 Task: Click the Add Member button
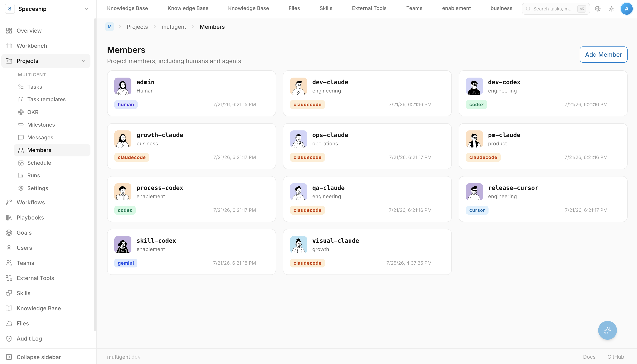point(603,55)
